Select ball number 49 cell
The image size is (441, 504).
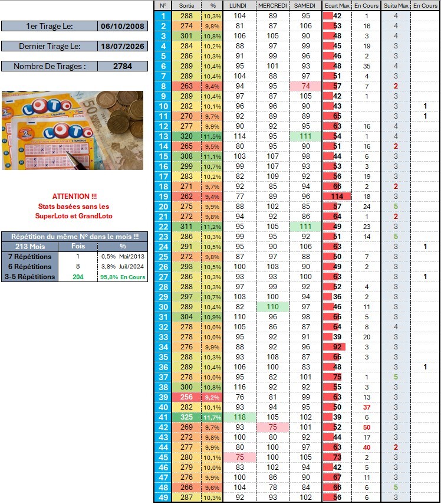click(x=163, y=498)
